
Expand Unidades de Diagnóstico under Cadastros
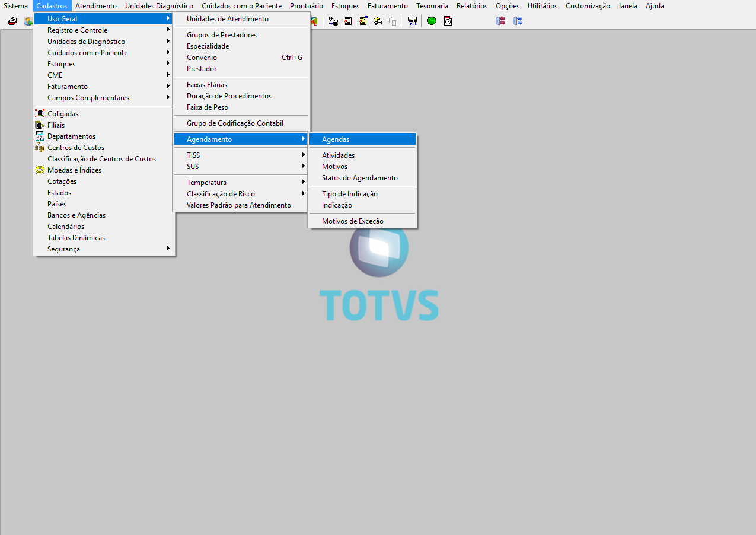(104, 42)
